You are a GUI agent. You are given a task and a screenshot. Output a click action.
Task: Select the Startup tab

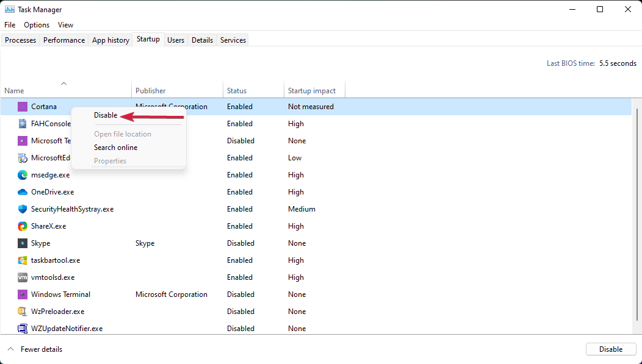[x=148, y=39]
